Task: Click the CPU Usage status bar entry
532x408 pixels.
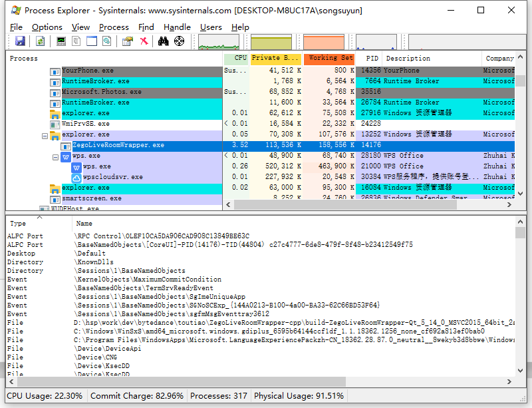Action: click(45, 396)
